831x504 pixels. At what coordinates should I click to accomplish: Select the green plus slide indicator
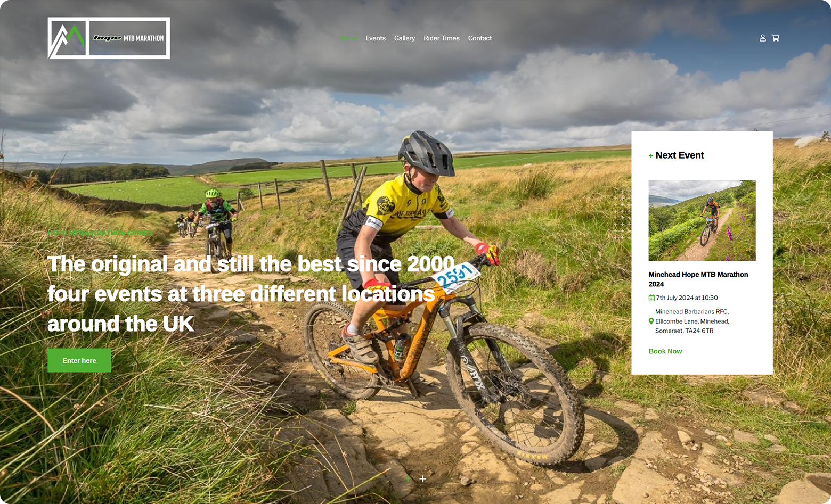408,479
